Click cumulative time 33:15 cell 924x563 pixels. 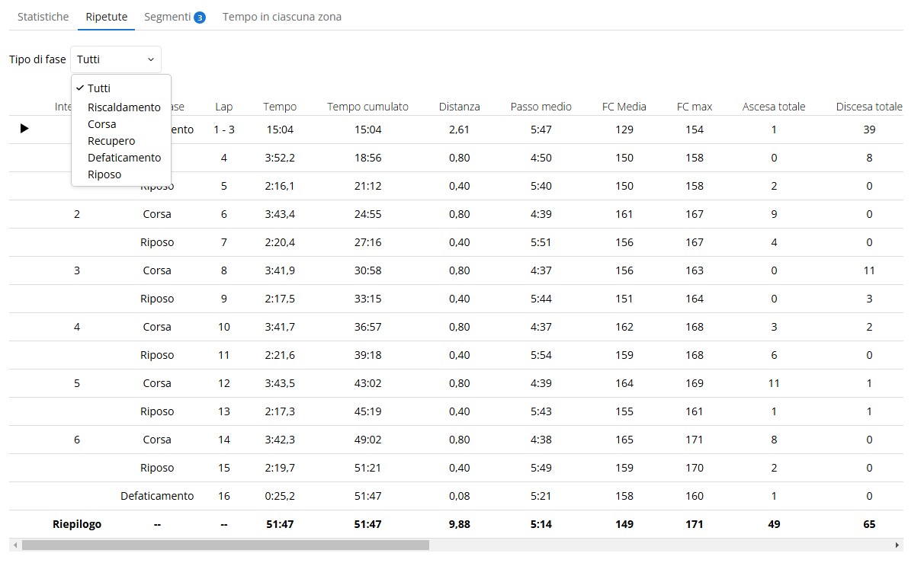click(x=367, y=299)
